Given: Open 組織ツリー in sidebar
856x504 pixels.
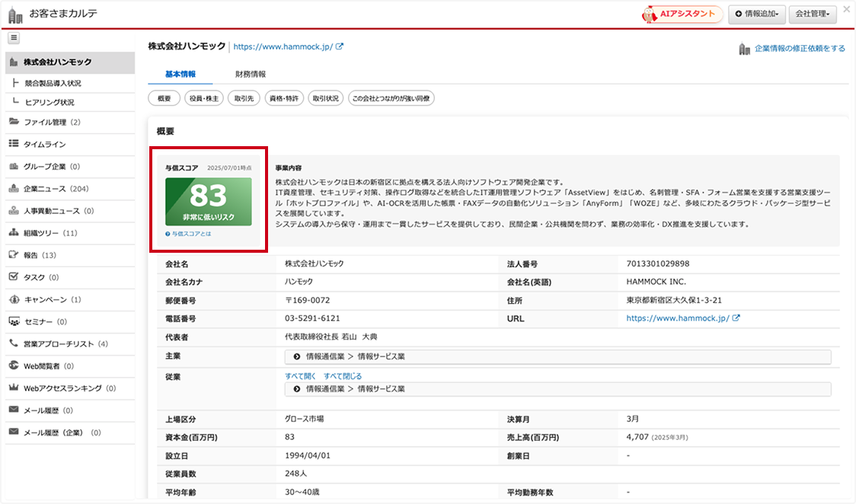Looking at the screenshot, I should [50, 233].
